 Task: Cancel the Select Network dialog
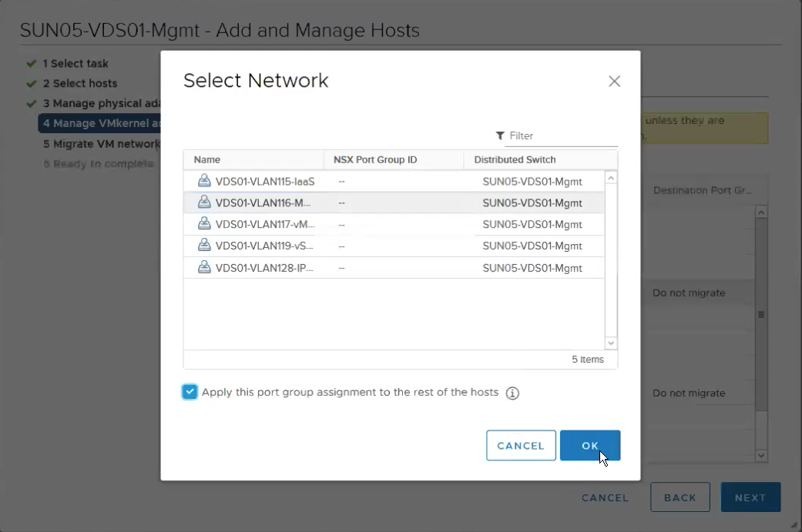pyautogui.click(x=521, y=446)
